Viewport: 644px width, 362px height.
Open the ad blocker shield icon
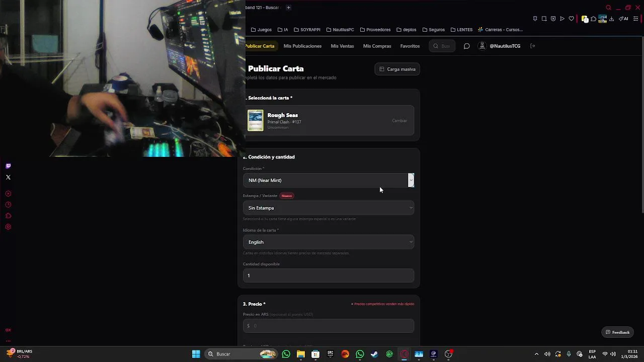[x=553, y=19]
